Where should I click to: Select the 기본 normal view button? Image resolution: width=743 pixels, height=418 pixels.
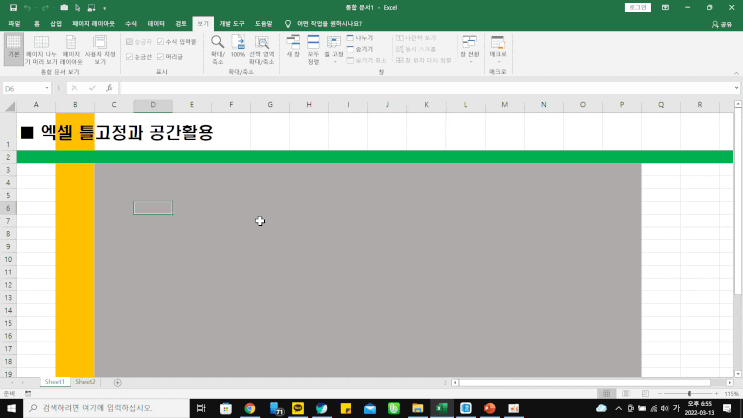(x=14, y=49)
